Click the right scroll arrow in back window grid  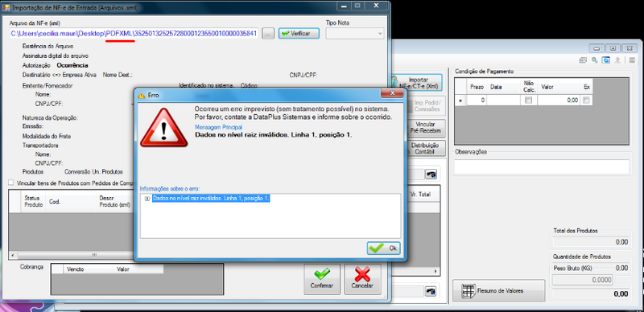point(436,272)
